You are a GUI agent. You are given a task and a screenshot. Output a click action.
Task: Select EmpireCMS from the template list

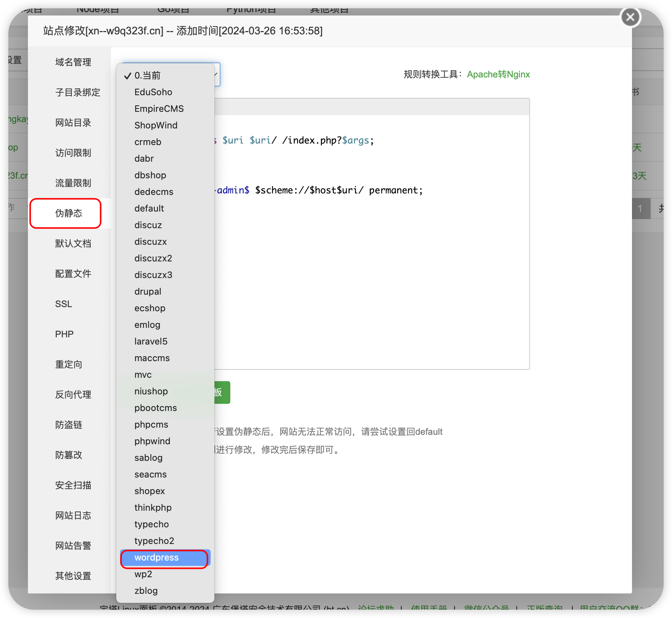point(159,109)
